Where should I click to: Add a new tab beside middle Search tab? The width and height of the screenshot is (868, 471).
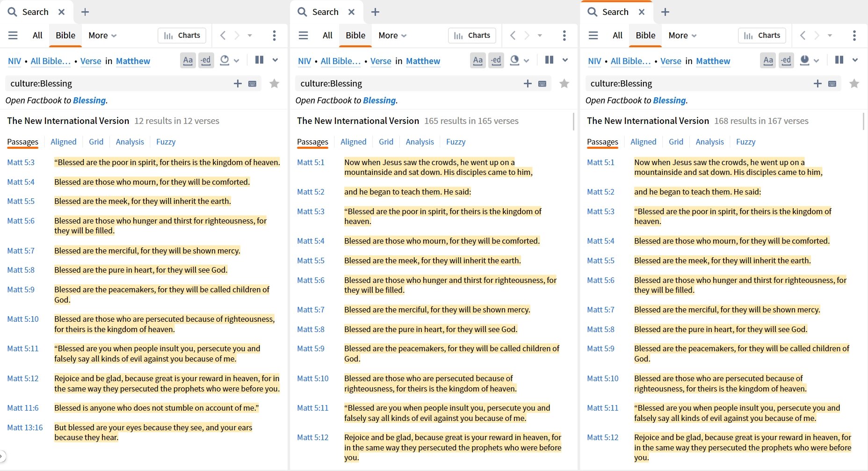coord(375,12)
